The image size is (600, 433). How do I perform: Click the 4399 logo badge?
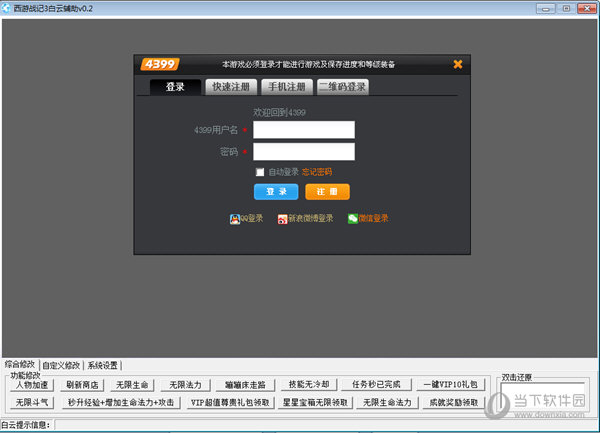[x=160, y=64]
